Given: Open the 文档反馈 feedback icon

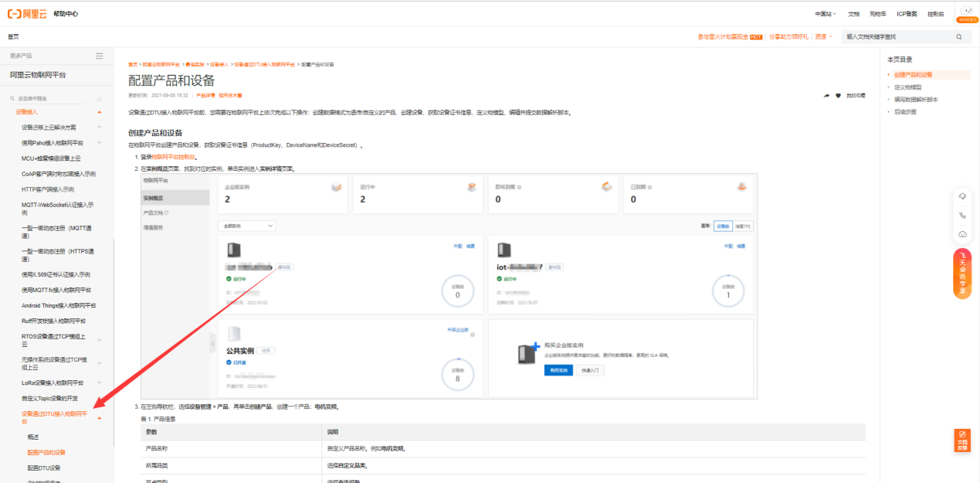Looking at the screenshot, I should tap(962, 440).
